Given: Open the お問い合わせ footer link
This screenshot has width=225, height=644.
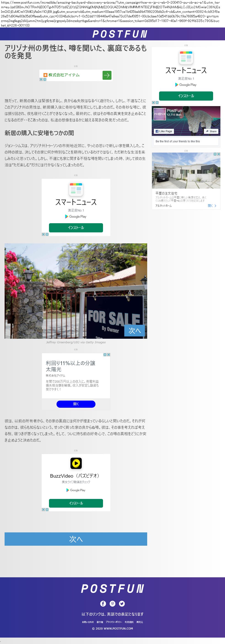Looking at the screenshot, I should (x=88, y=622).
